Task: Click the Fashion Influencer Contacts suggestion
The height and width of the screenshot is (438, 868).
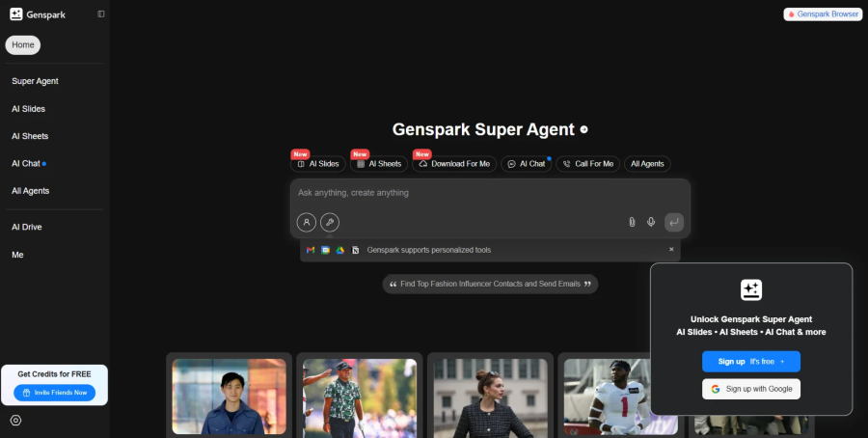Action: coord(490,284)
